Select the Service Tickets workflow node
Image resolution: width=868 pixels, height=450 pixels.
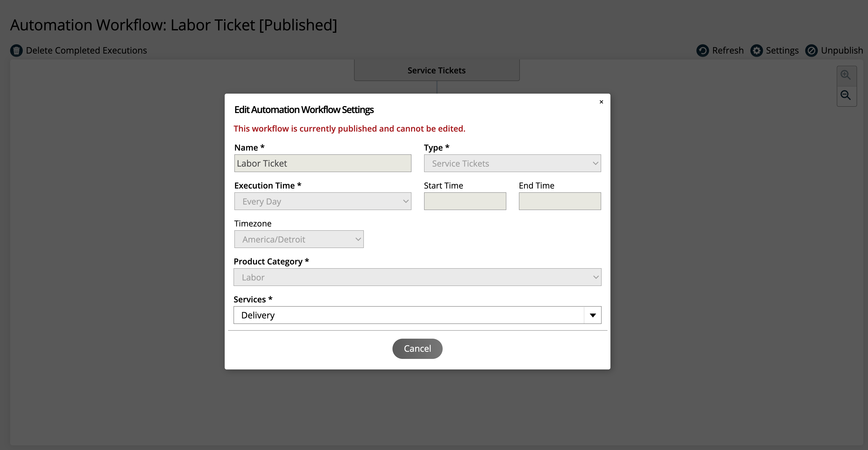pos(436,70)
